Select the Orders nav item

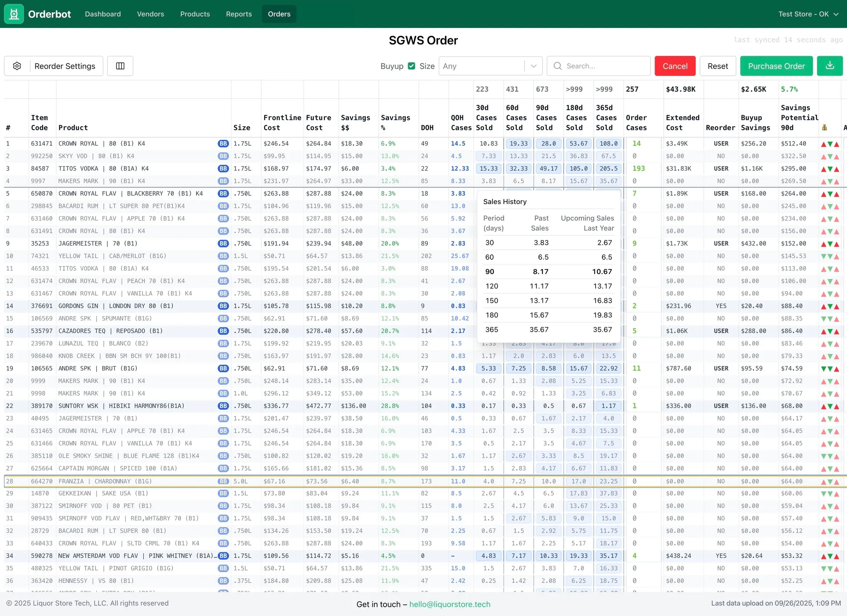pos(279,14)
